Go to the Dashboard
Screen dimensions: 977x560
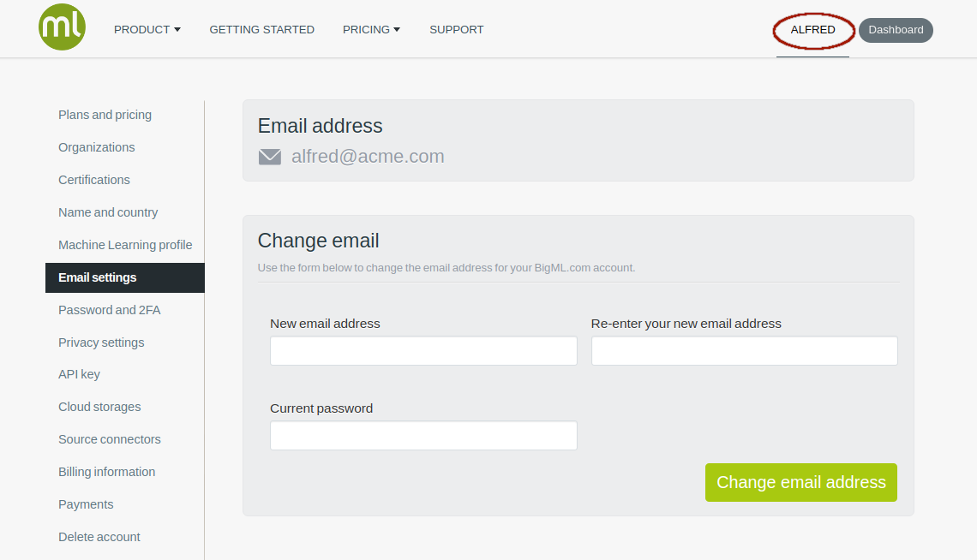pyautogui.click(x=896, y=30)
